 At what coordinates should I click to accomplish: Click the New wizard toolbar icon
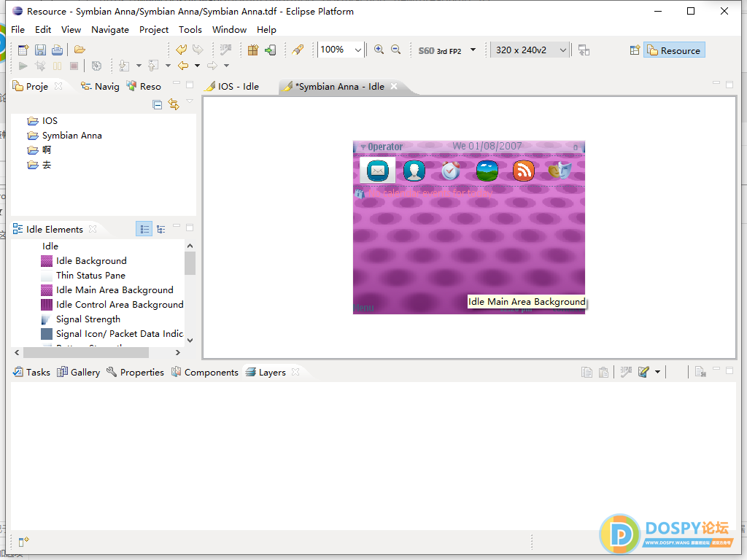tap(23, 50)
